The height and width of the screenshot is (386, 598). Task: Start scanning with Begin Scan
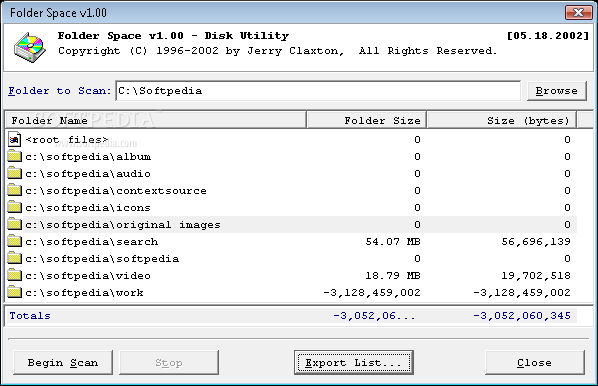(63, 362)
